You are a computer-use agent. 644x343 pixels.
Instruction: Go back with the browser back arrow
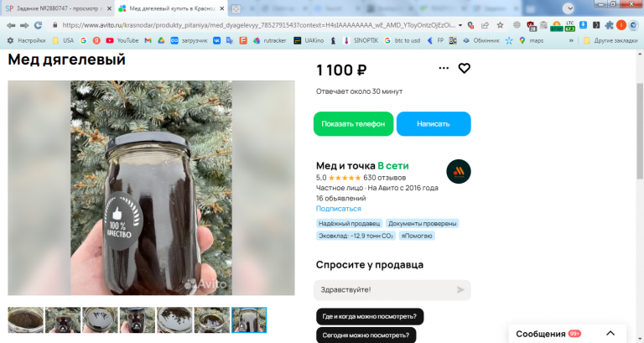[11, 25]
